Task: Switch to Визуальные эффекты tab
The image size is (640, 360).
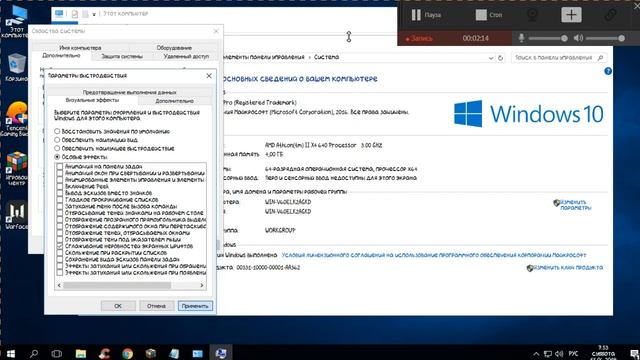Action: pyautogui.click(x=93, y=100)
